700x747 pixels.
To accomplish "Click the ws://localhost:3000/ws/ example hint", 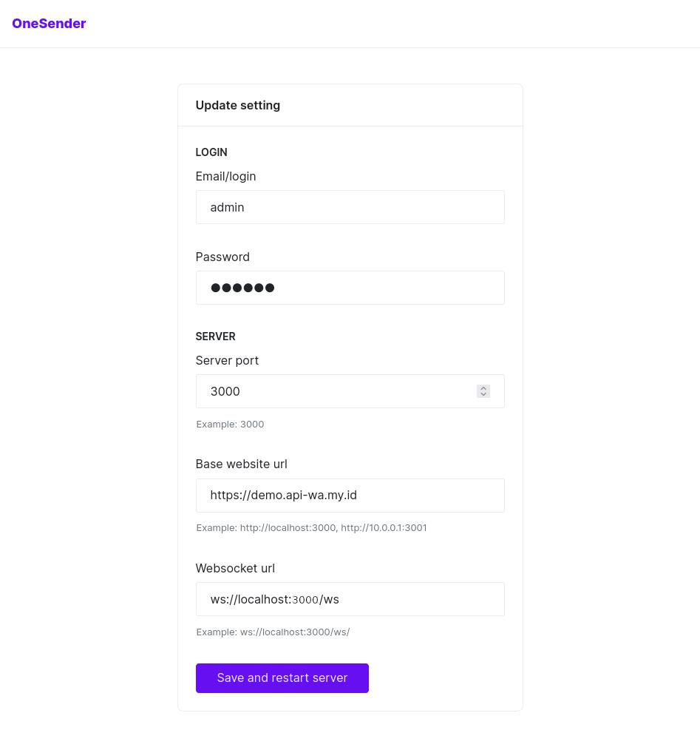I will (273, 632).
